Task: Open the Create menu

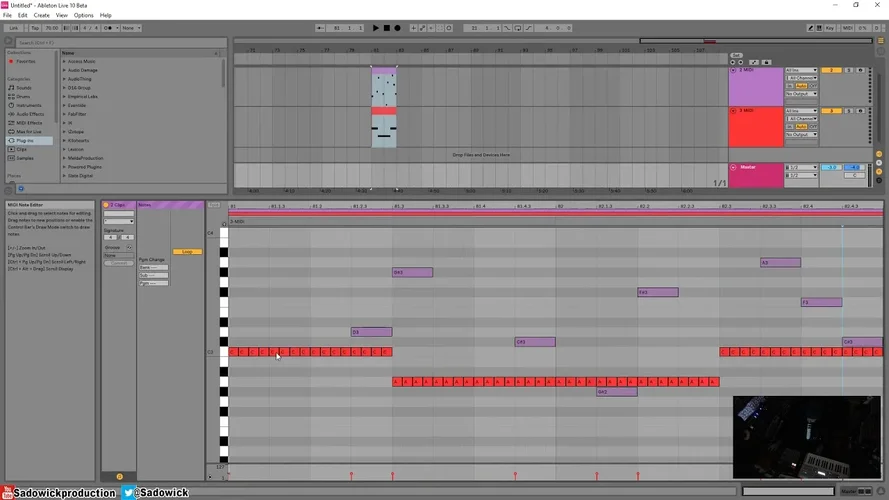Action: (41, 15)
